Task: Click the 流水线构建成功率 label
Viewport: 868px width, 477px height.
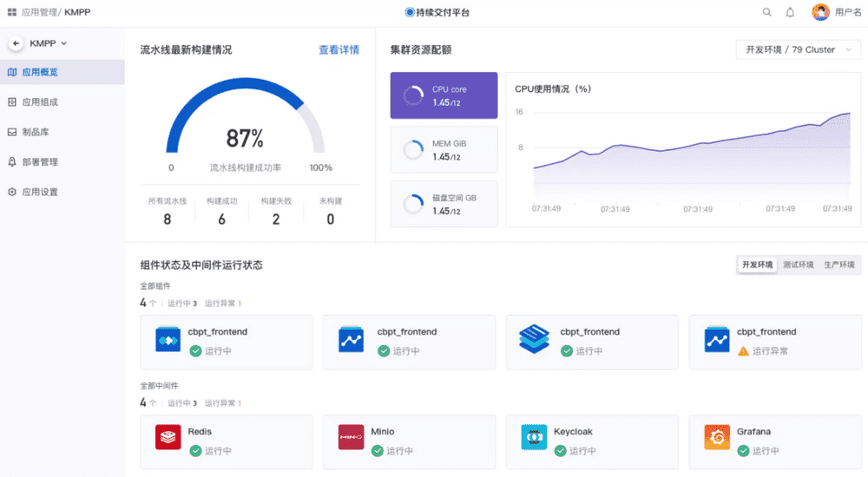Action: [x=246, y=167]
